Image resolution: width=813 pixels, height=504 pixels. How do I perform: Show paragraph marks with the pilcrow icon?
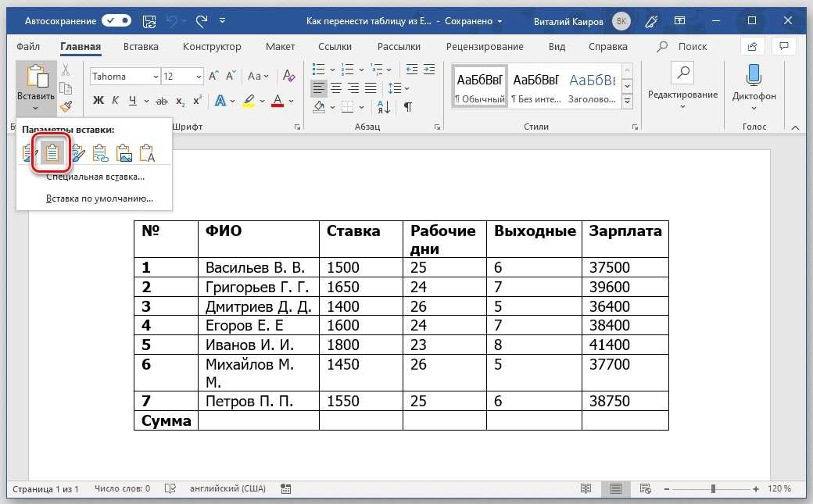point(407,105)
